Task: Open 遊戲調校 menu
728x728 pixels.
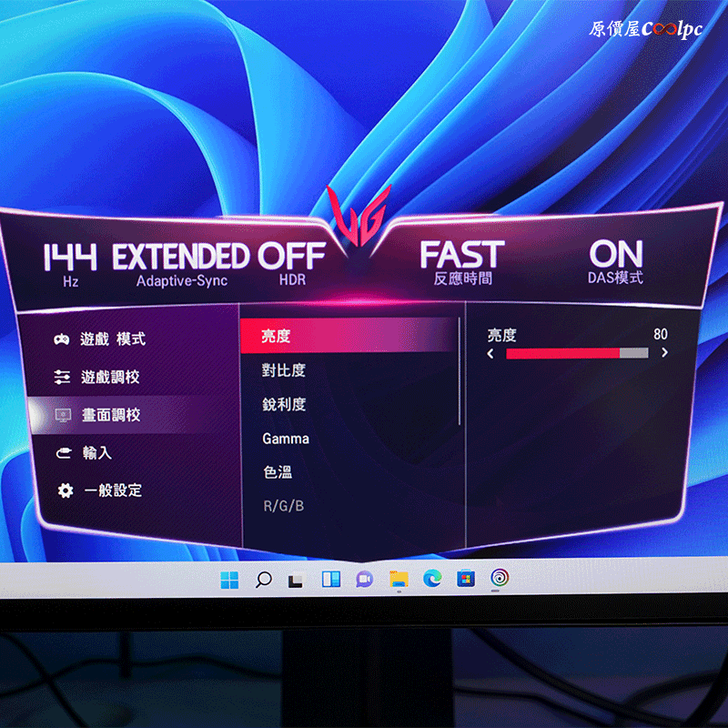Action: coord(110,377)
